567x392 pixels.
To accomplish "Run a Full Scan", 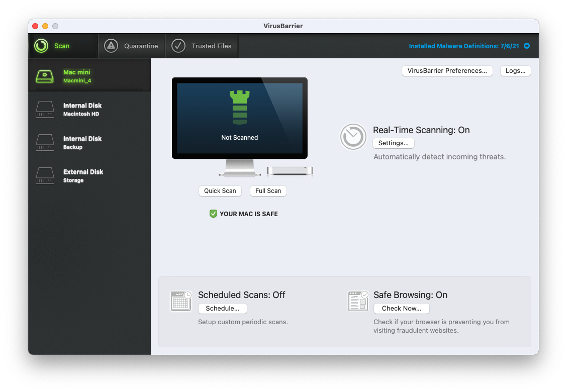I will click(x=268, y=191).
